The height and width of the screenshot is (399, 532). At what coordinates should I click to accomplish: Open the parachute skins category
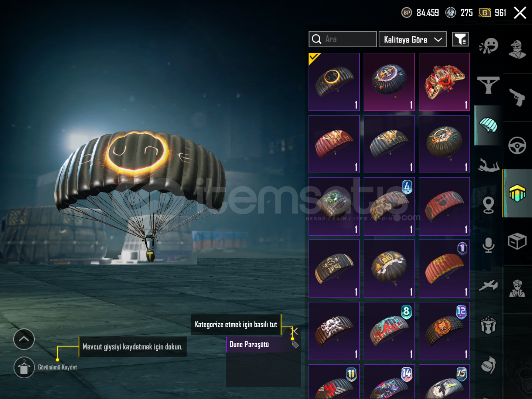click(488, 125)
